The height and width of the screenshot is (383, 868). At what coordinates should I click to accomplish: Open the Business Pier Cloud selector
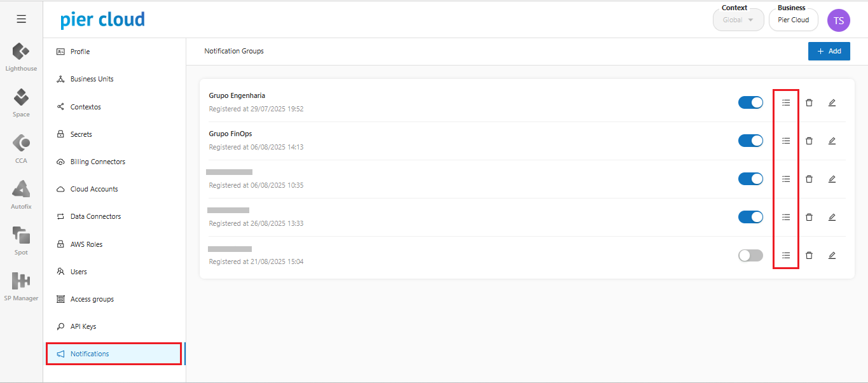click(x=793, y=20)
